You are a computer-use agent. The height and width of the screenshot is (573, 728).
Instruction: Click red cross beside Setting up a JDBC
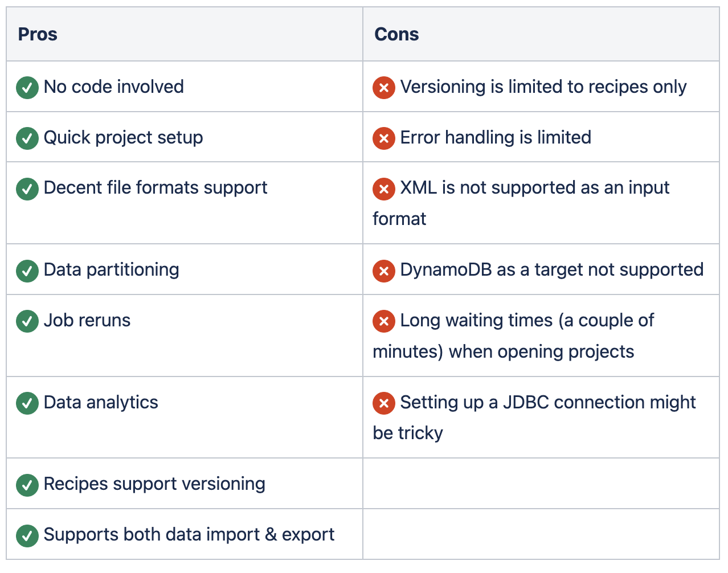(x=384, y=403)
